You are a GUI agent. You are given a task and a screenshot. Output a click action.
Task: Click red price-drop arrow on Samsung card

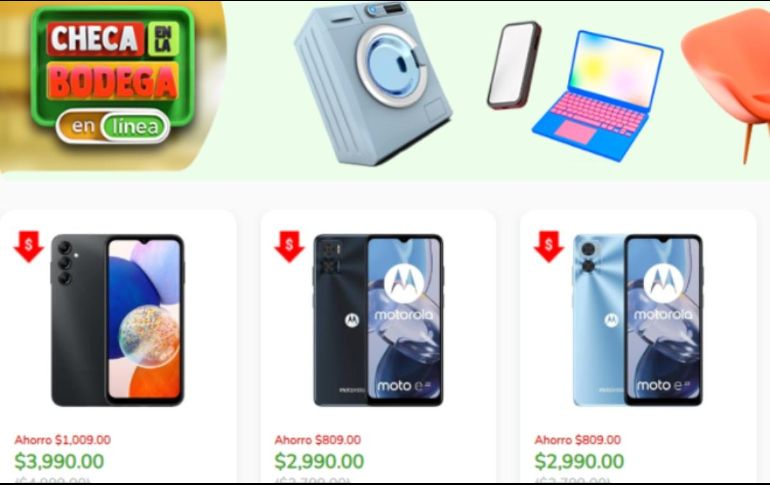click(x=28, y=246)
